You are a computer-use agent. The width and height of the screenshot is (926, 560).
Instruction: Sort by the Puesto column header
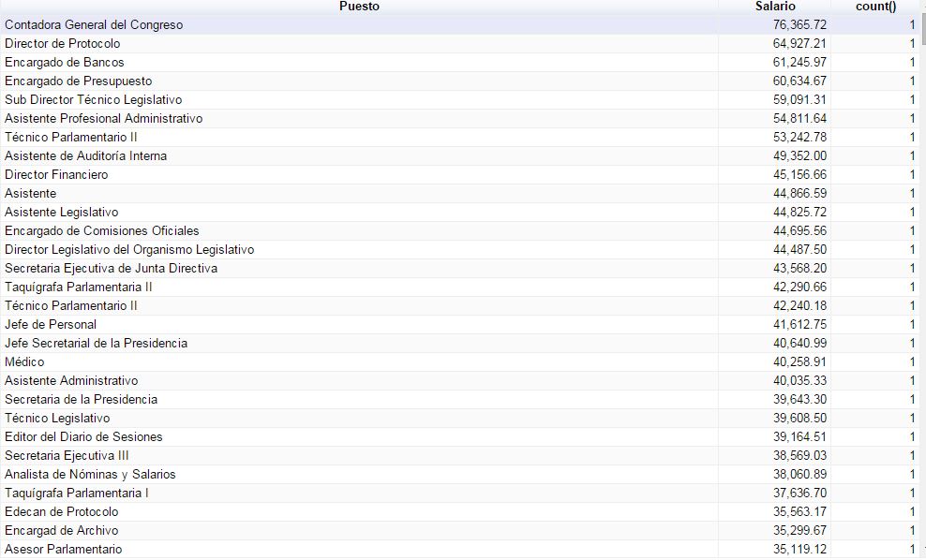(359, 7)
